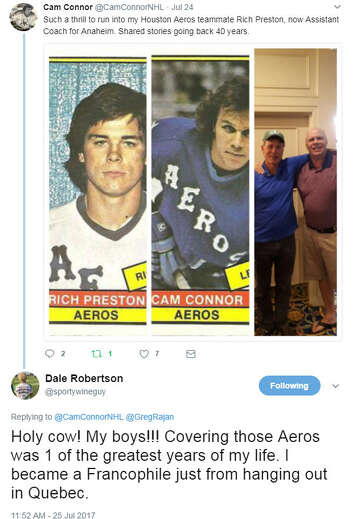Screen dimensions: 360x519
Task: Click Cam Connor display name
Action: pyautogui.click(x=68, y=7)
